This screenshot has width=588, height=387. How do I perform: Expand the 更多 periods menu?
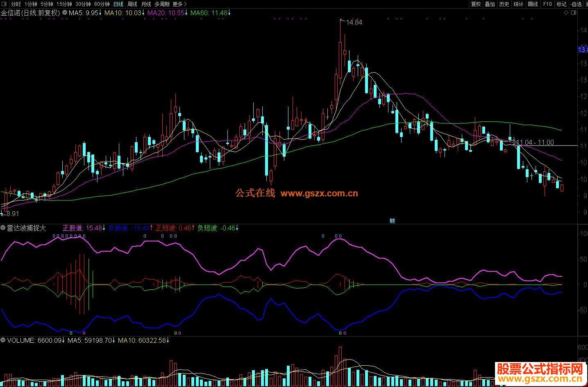click(x=179, y=4)
